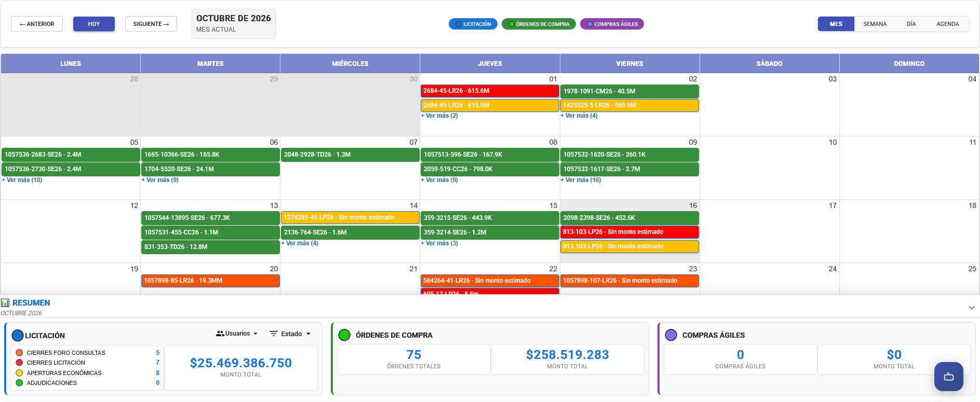Open Ver más (2) on Thursday 01
Viewport: 980px width, 402px height.
coord(439,116)
